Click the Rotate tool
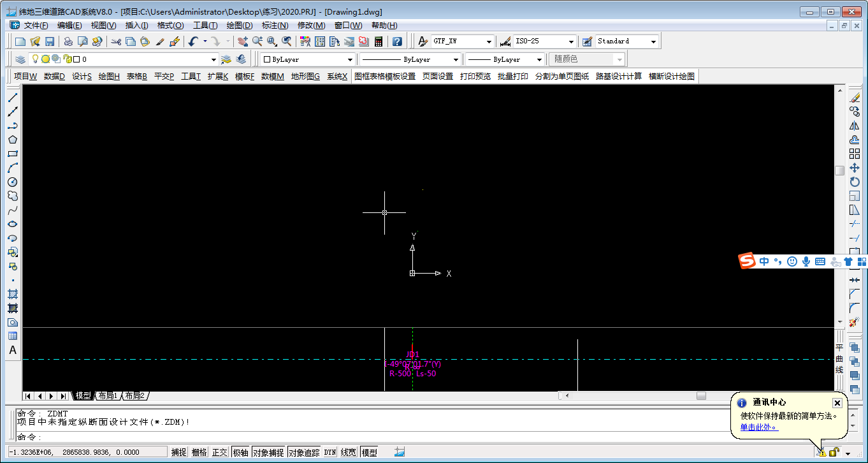868x463 pixels. 855,182
